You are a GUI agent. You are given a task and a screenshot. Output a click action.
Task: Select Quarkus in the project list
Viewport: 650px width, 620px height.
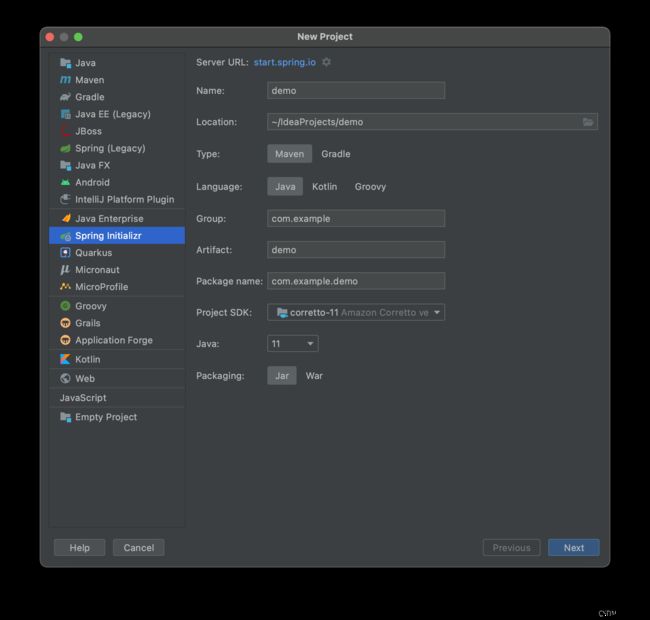(x=117, y=253)
